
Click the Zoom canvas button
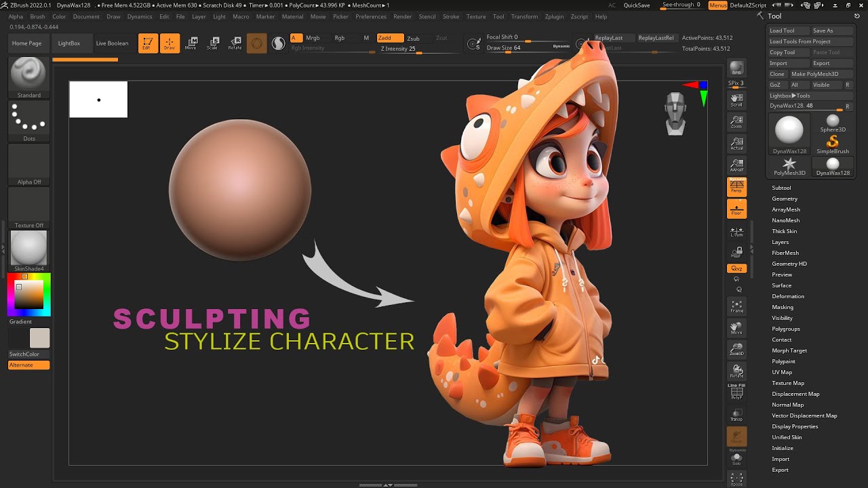tap(736, 122)
